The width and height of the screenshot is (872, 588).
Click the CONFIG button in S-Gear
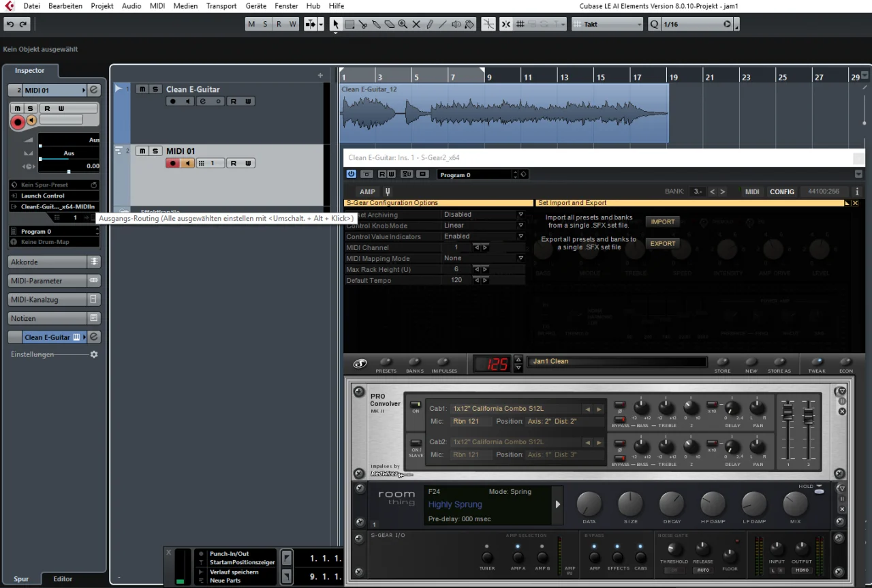pyautogui.click(x=782, y=192)
